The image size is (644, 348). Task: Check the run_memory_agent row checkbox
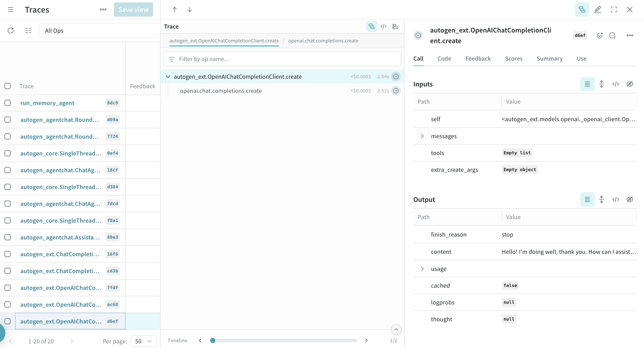coord(8,103)
